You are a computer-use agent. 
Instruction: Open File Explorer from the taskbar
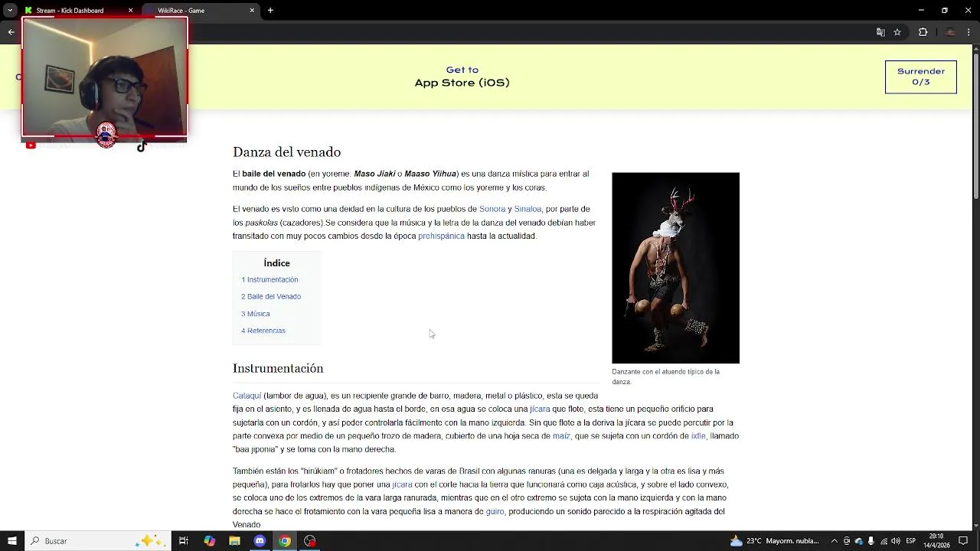(x=234, y=541)
